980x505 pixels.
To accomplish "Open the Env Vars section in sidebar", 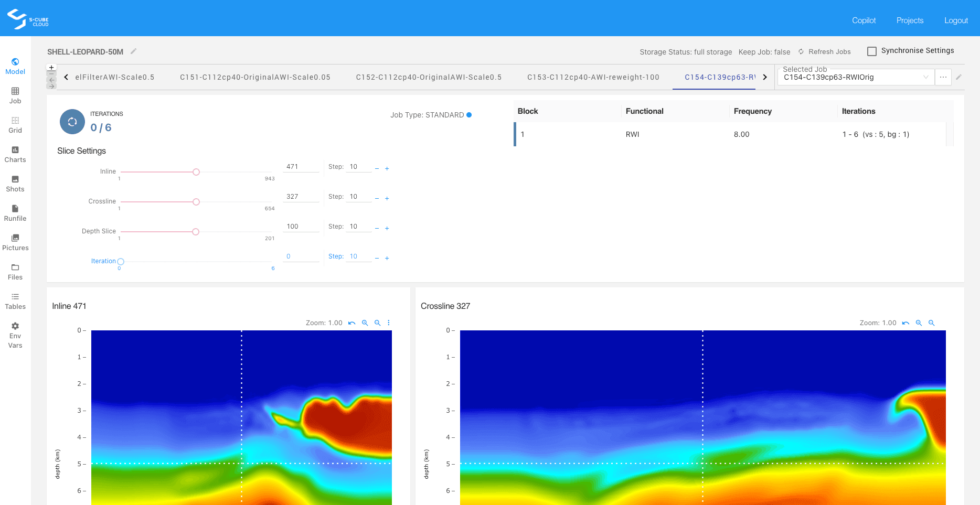I will tap(15, 336).
